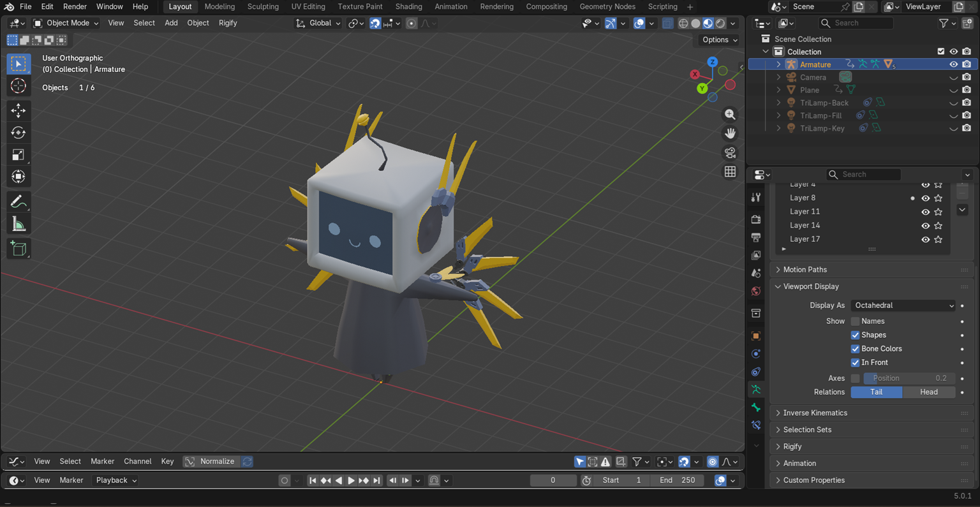Viewport: 980px width, 507px height.
Task: Click the Head relations button
Action: 928,392
